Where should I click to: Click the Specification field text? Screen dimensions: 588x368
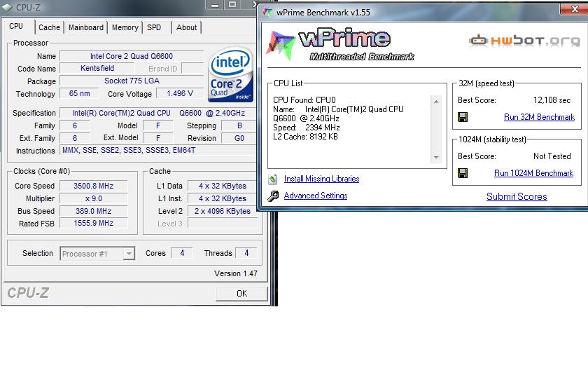click(x=158, y=113)
